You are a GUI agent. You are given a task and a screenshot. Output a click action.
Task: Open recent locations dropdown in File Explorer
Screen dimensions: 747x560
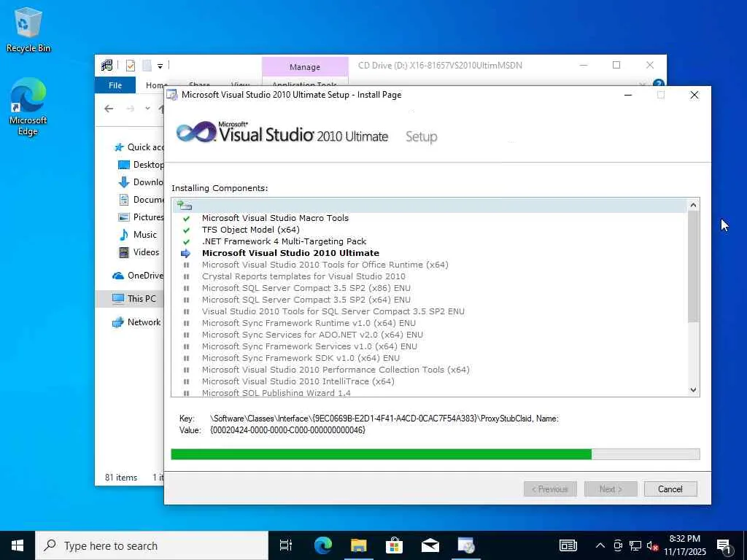tap(147, 109)
